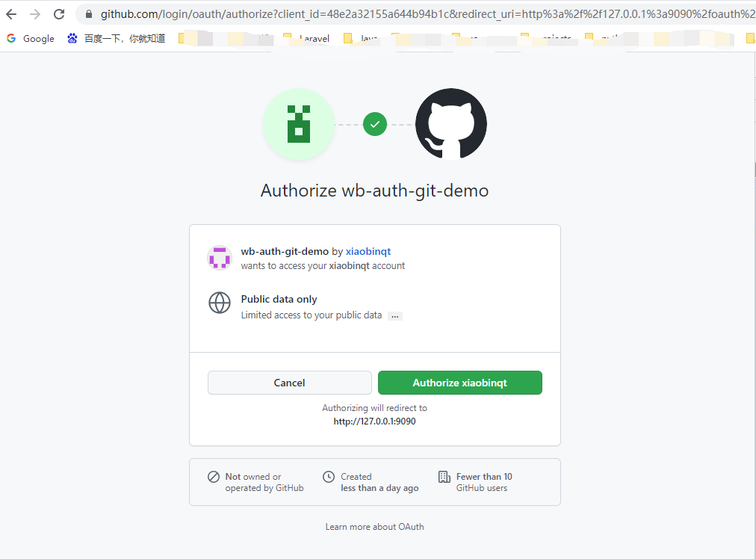Click the 'Authorizing will redirect to' text

point(374,408)
